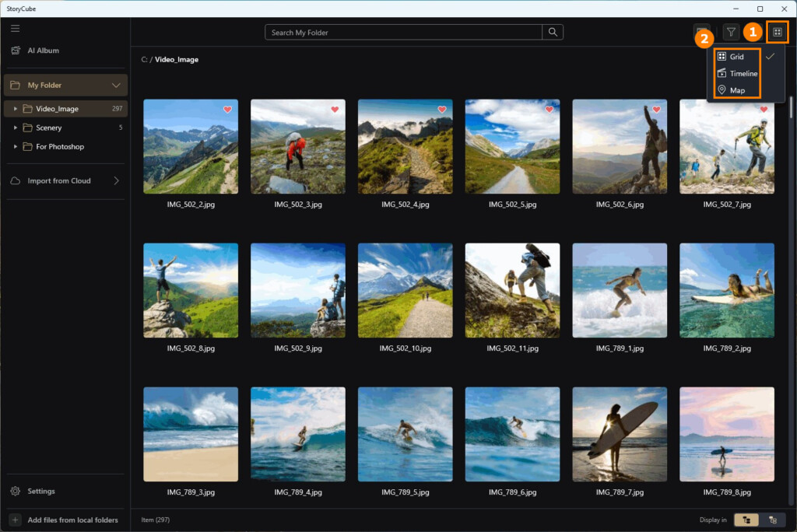Image resolution: width=797 pixels, height=532 pixels.
Task: Click the plus icon to add files
Action: (16, 520)
